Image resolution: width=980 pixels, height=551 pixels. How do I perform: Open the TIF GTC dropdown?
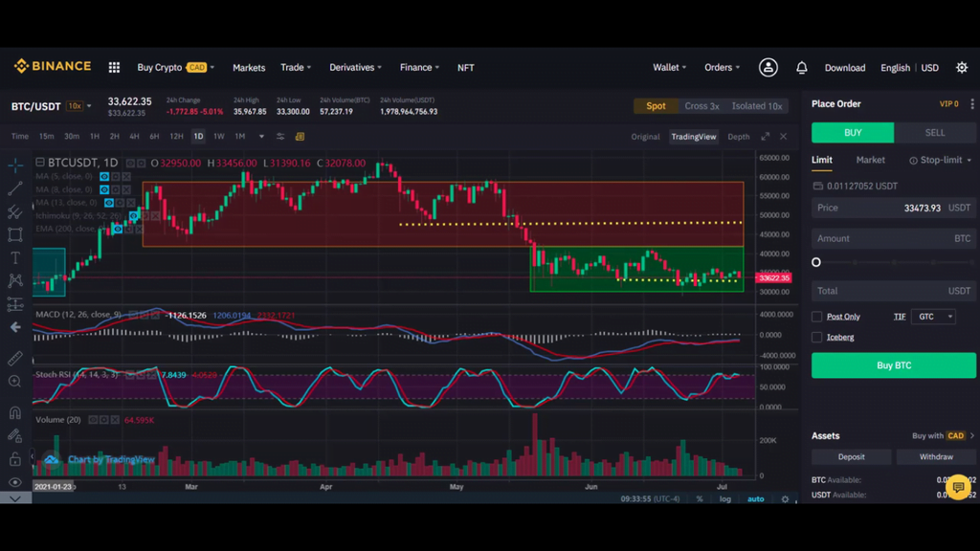pos(933,317)
